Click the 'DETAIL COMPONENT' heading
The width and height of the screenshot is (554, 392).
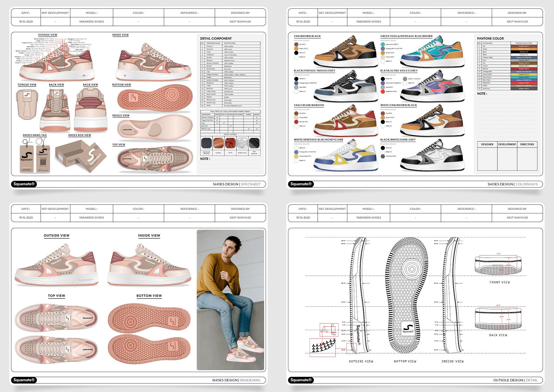216,38
